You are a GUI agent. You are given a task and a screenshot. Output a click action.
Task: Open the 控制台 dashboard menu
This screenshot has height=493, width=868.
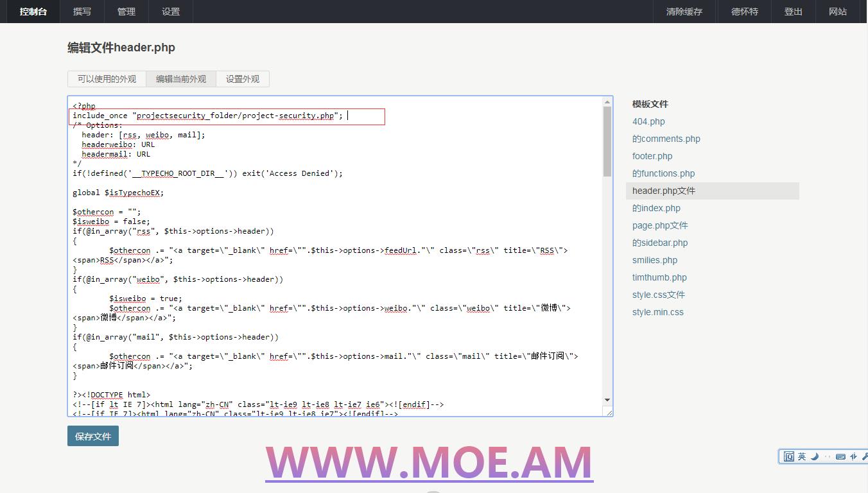(x=33, y=12)
